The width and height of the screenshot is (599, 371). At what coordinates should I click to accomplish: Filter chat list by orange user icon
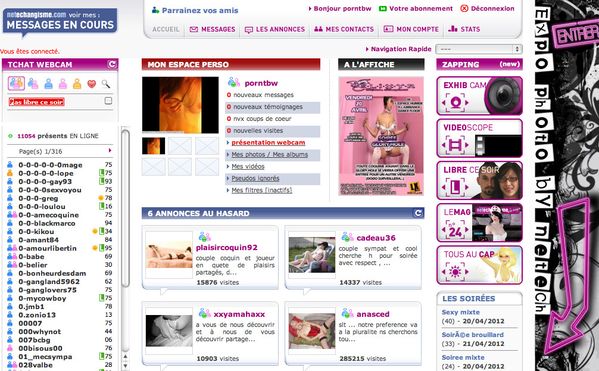click(x=77, y=84)
